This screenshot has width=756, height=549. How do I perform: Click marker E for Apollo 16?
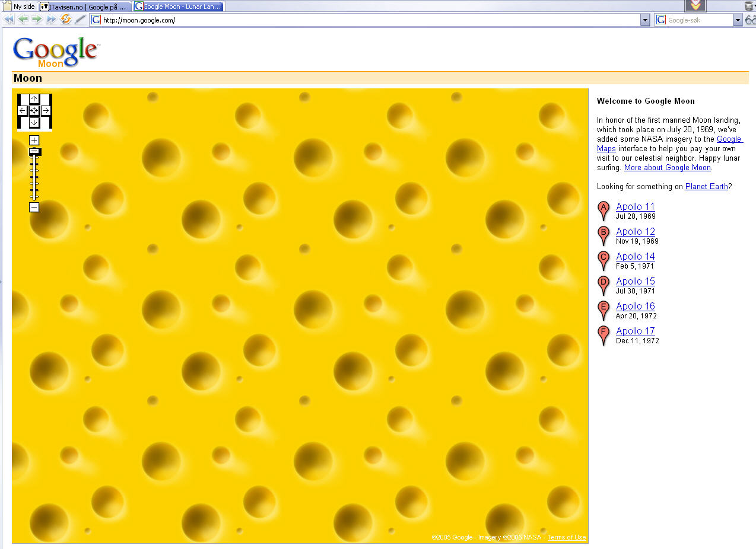pyautogui.click(x=603, y=310)
